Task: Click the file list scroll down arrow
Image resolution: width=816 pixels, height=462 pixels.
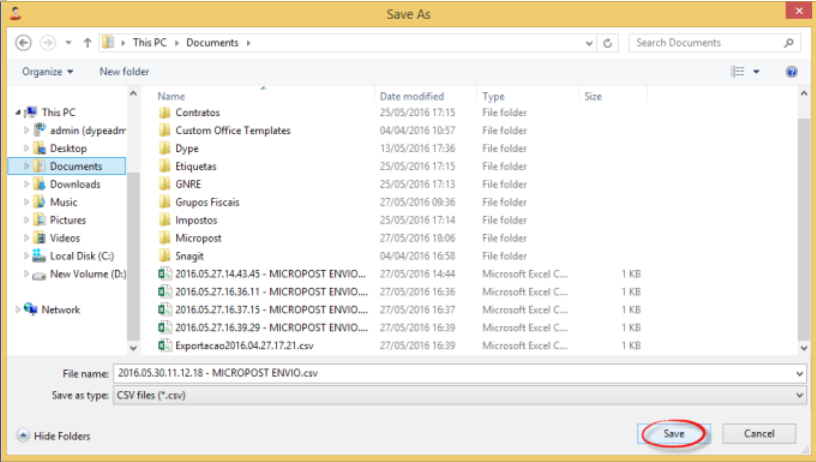Action: (804, 348)
